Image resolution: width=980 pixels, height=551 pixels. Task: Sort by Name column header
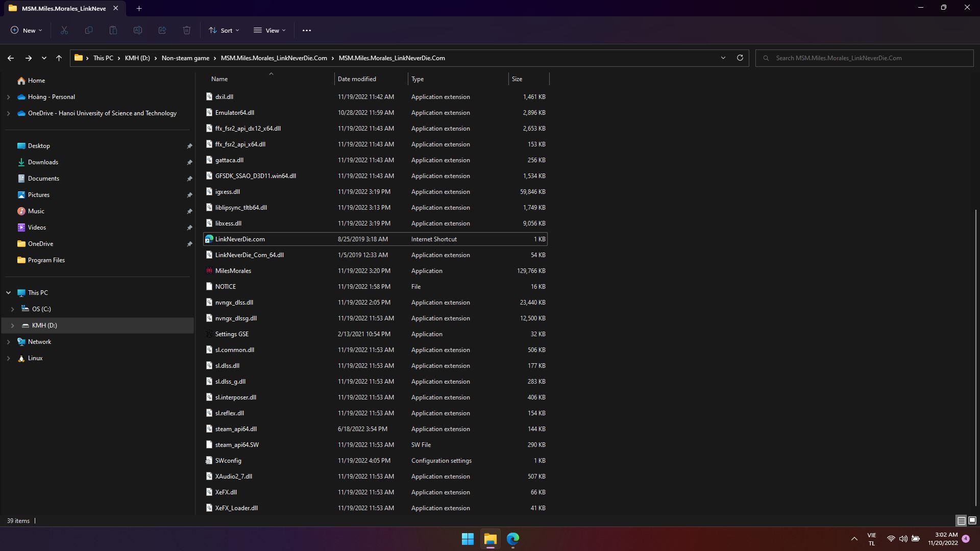pyautogui.click(x=271, y=79)
